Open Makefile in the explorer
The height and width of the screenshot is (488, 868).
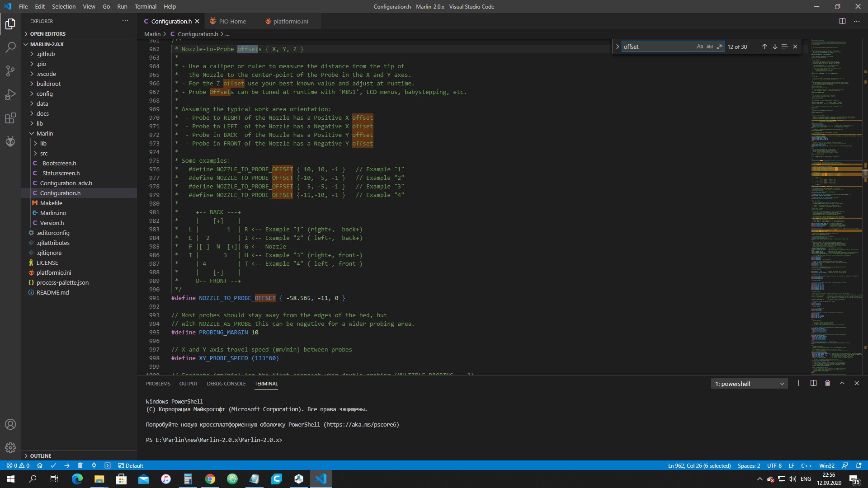pos(79,203)
